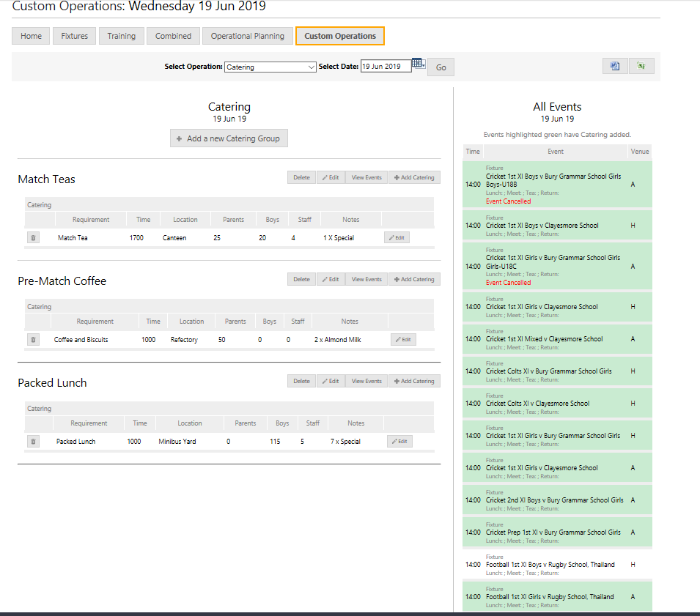Click the Venue column header in All Events
Screen dimensions: 700x616
coord(640,152)
